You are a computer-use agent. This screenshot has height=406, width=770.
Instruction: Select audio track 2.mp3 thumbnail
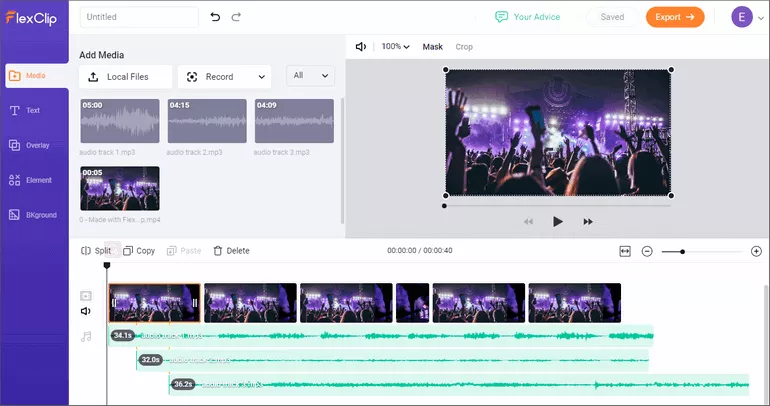[207, 121]
